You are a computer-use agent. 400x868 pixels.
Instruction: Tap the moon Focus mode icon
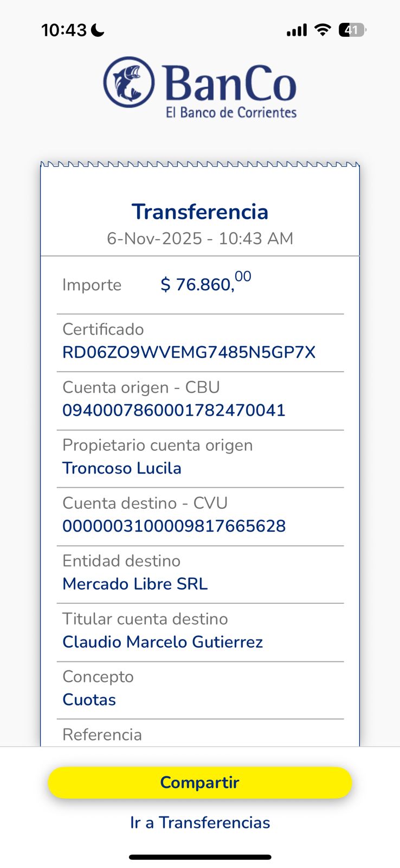pos(98,30)
